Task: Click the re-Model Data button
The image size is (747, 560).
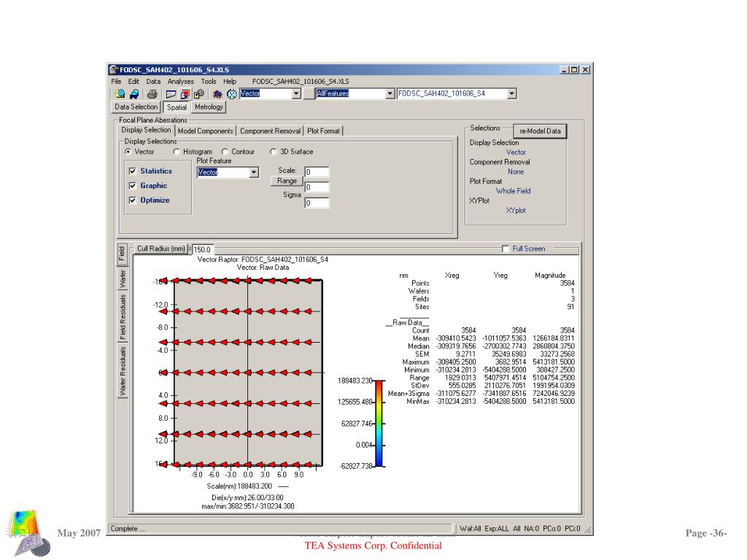Action: click(x=540, y=131)
